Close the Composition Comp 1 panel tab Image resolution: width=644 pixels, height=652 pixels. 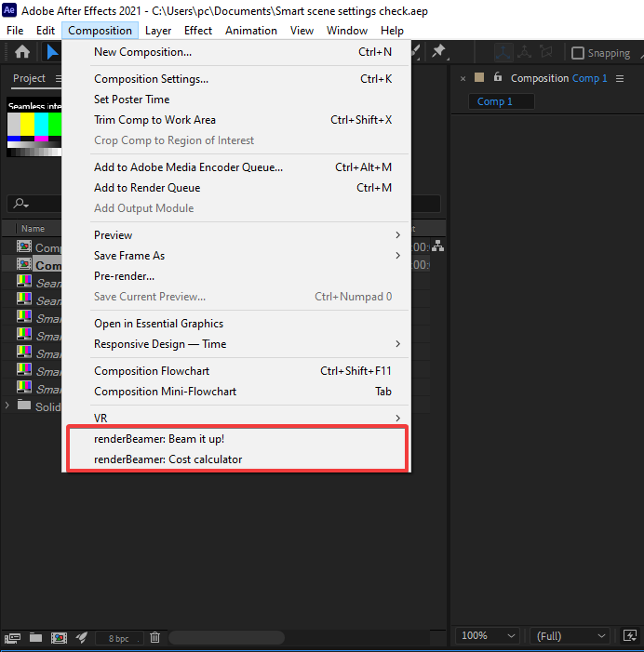tap(463, 78)
